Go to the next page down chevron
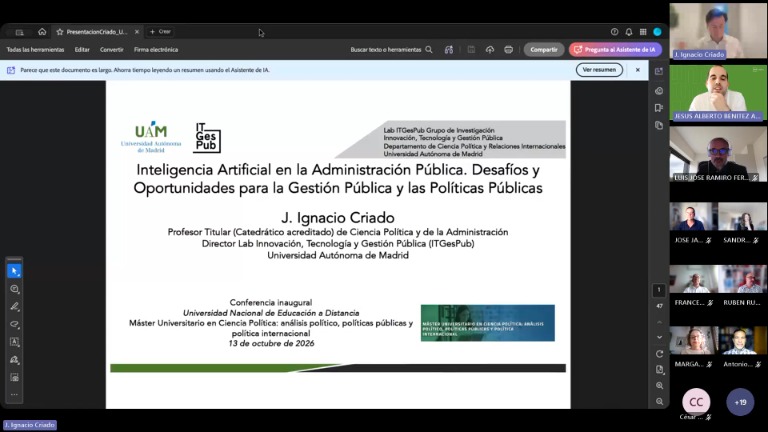Viewport: 768px width, 432px height. point(659,337)
